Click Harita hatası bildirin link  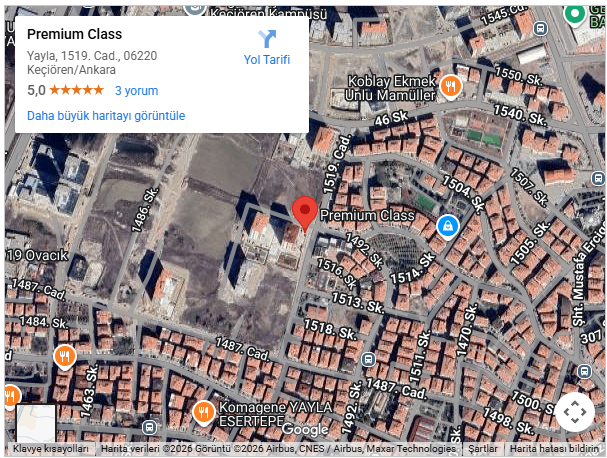554,449
